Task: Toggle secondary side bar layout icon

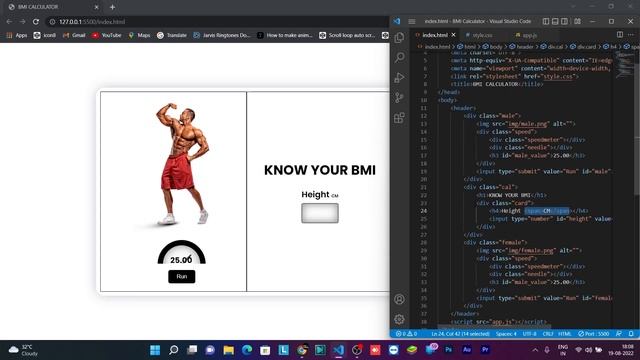Action: [x=564, y=21]
